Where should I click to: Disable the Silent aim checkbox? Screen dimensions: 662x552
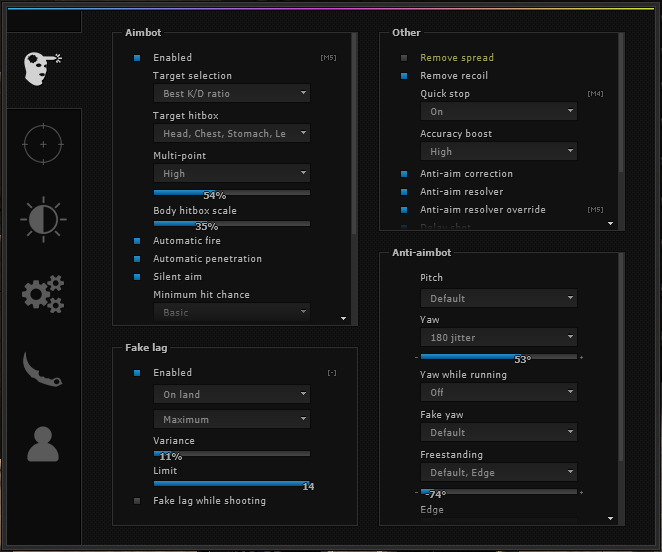click(138, 277)
